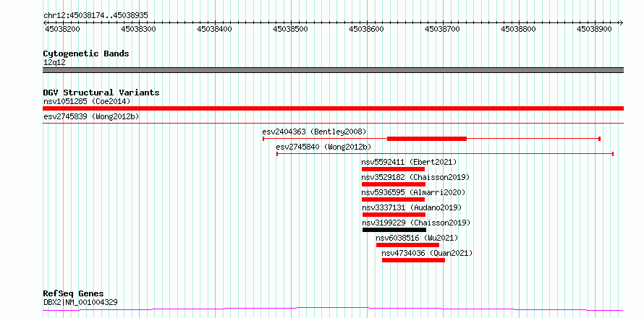
Task: Select red bar under nsv3529182 (Chaisson2019)
Action: tap(394, 184)
